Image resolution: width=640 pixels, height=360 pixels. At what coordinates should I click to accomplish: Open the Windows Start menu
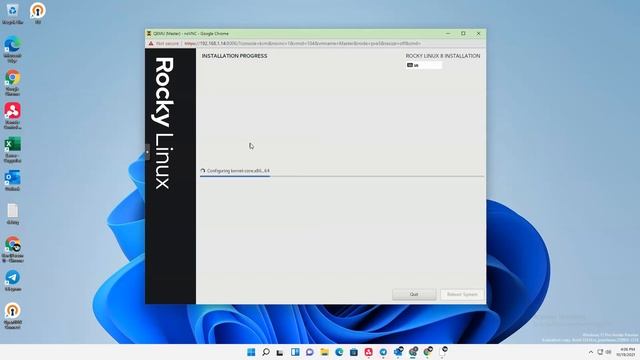251,352
